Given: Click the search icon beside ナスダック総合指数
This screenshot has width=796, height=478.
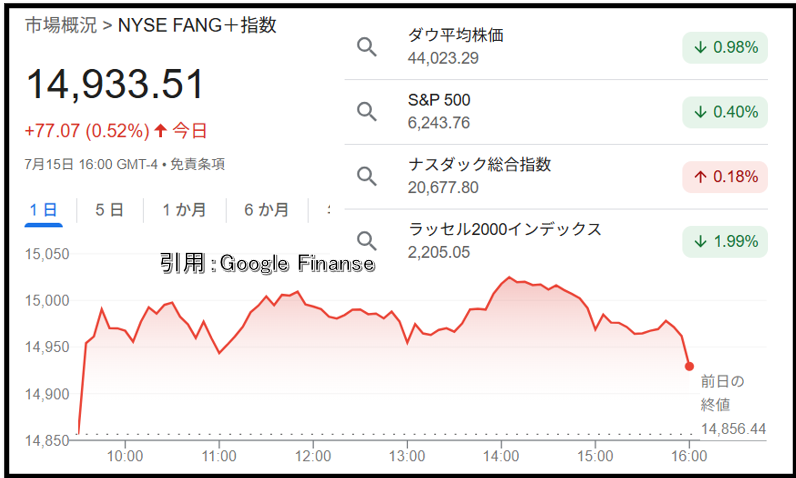Looking at the screenshot, I should 367,176.
